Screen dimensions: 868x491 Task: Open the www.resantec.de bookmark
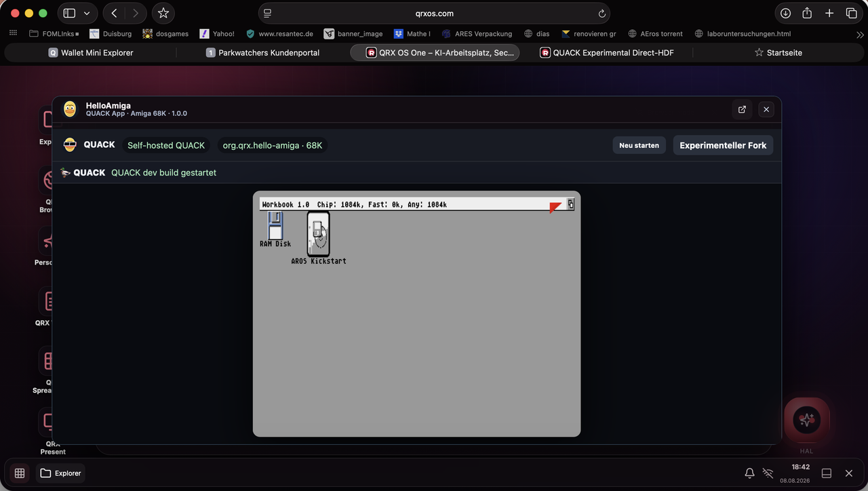click(279, 34)
